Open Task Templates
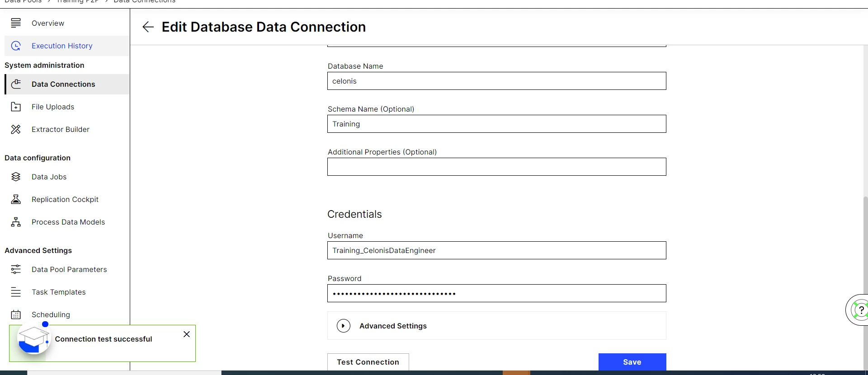 pyautogui.click(x=59, y=292)
